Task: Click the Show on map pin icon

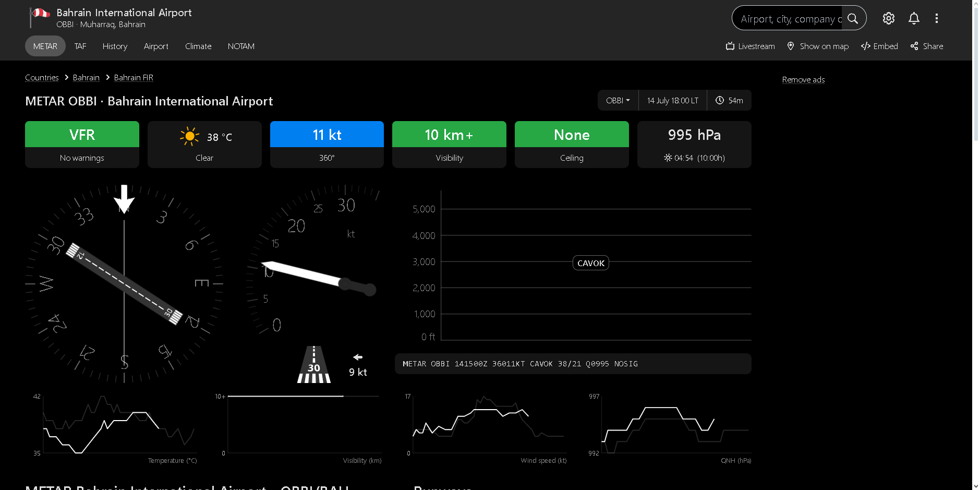Action: tap(791, 46)
